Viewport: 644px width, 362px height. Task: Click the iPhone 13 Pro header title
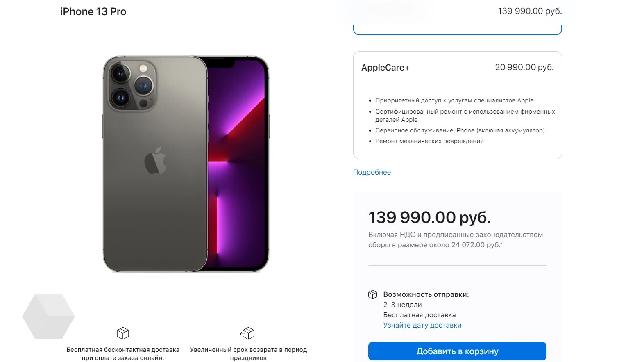[x=93, y=11]
